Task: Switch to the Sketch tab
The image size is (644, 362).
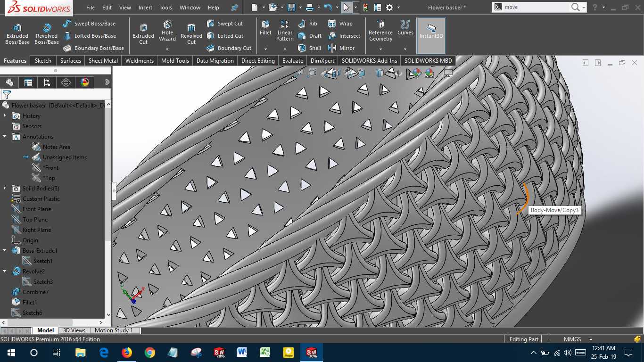Action: (x=43, y=61)
